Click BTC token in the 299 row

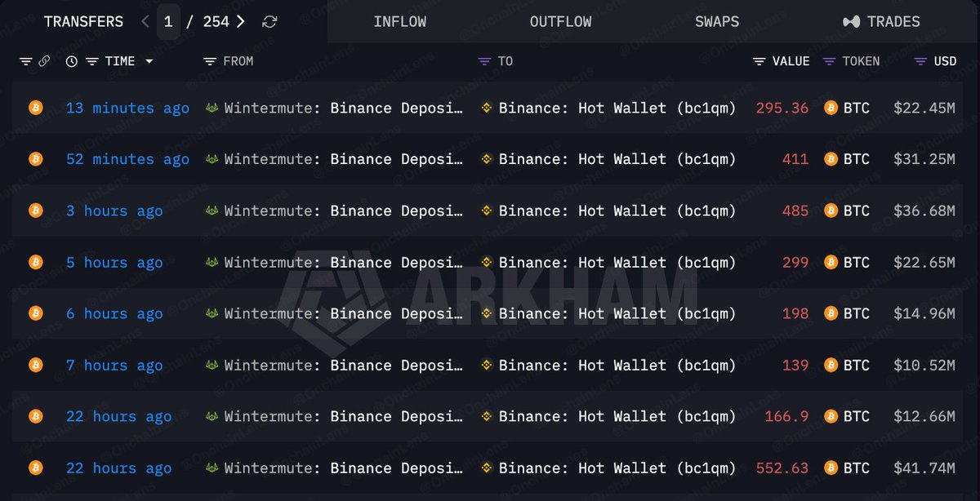click(x=847, y=262)
